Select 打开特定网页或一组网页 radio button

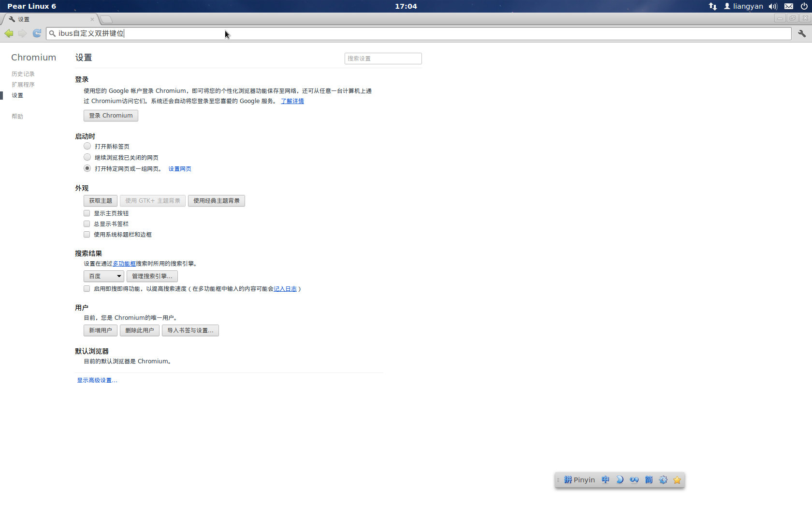click(x=87, y=168)
